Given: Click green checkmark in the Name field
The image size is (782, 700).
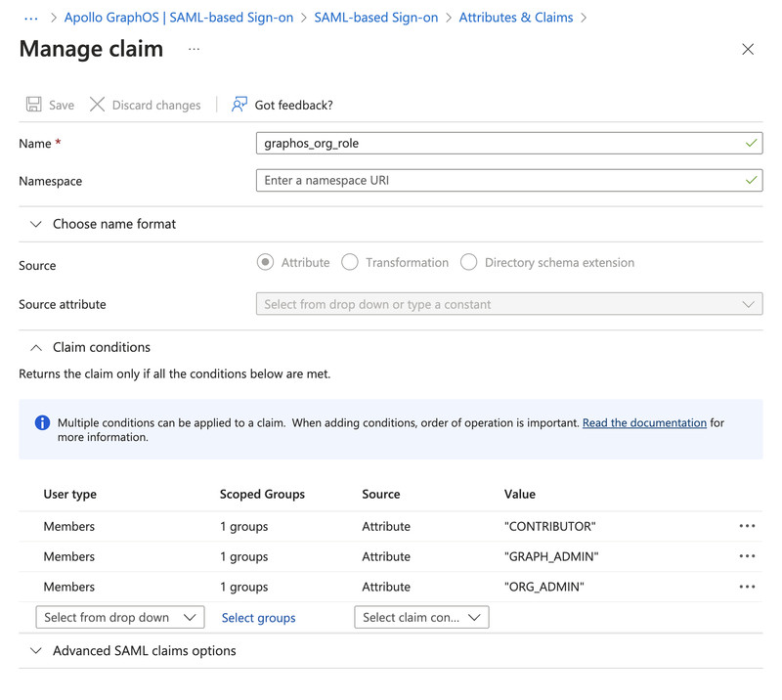Looking at the screenshot, I should tap(751, 143).
